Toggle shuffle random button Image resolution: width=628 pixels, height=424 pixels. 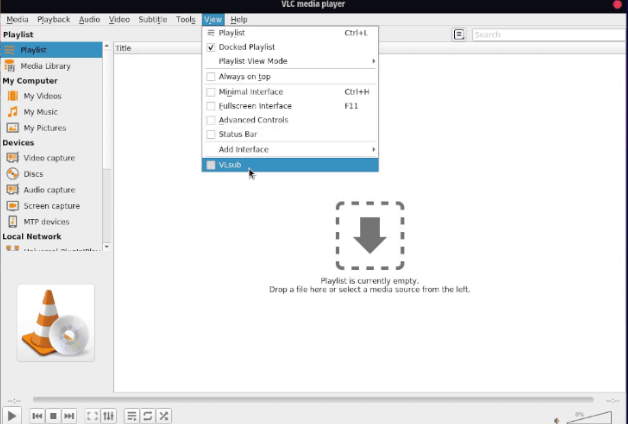point(164,416)
